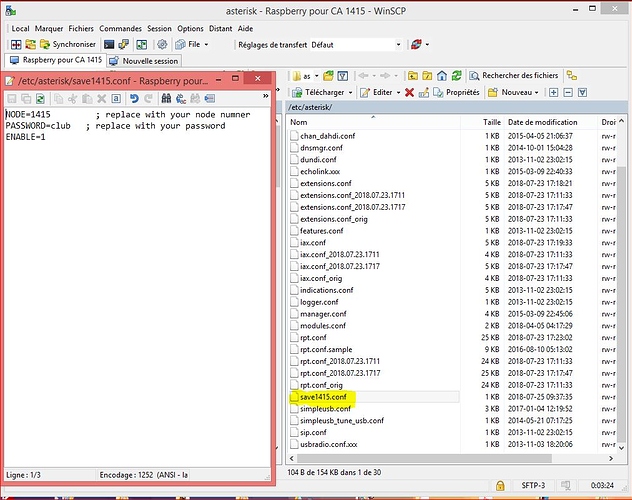Refresh the remote directory listing
The width and height of the screenshot is (632, 500).
(456, 76)
